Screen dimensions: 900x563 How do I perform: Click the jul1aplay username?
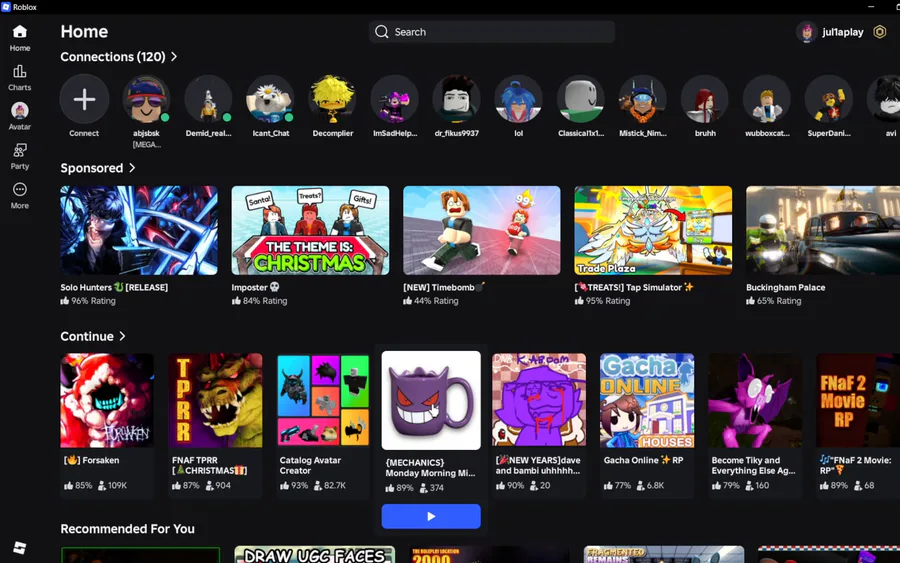click(x=843, y=32)
